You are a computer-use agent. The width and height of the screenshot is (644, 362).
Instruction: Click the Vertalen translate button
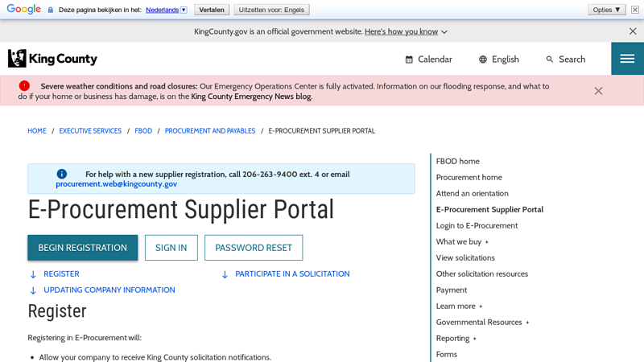tap(212, 10)
